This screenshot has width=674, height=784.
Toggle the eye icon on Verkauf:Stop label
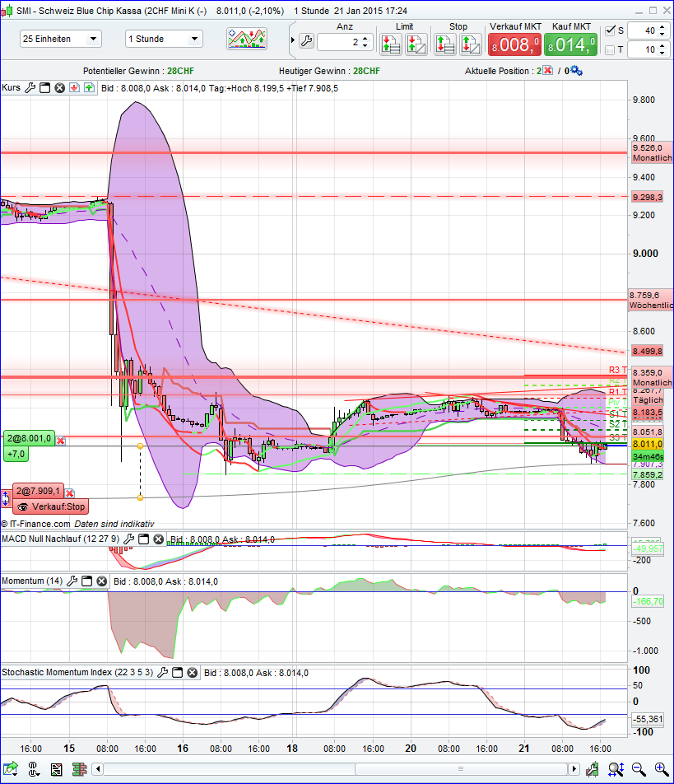click(x=23, y=507)
